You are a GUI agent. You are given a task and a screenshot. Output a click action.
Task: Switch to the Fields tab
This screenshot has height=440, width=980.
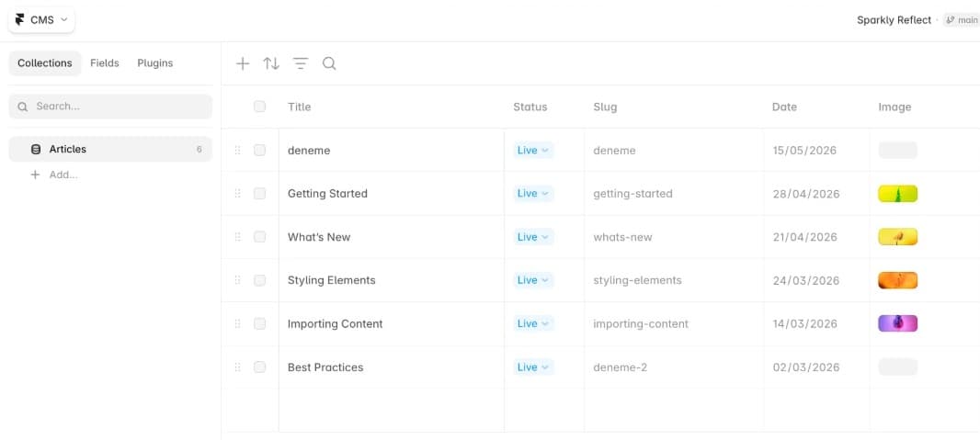105,63
